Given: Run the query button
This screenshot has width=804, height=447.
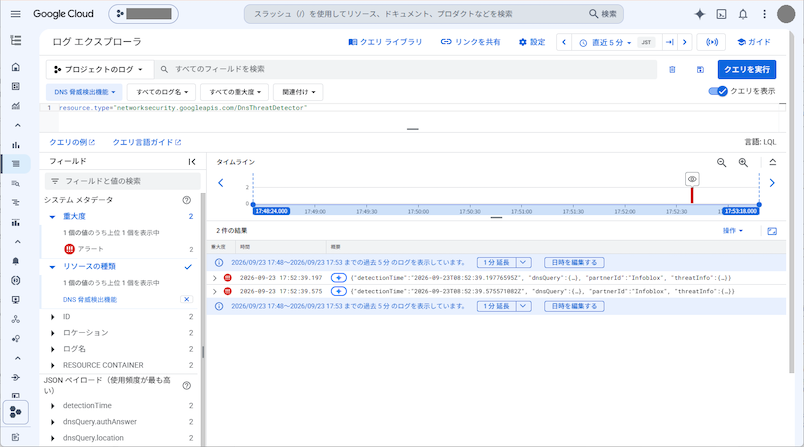Looking at the screenshot, I should click(747, 69).
